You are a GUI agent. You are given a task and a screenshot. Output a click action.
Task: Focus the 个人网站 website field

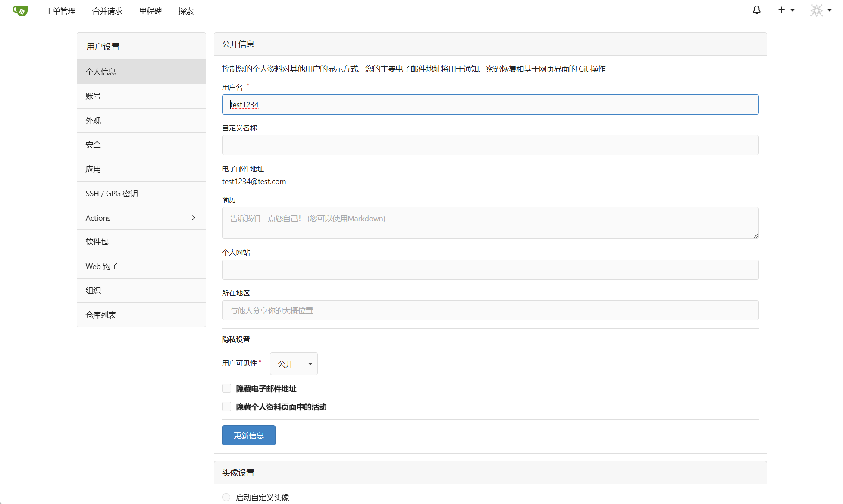[490, 270]
